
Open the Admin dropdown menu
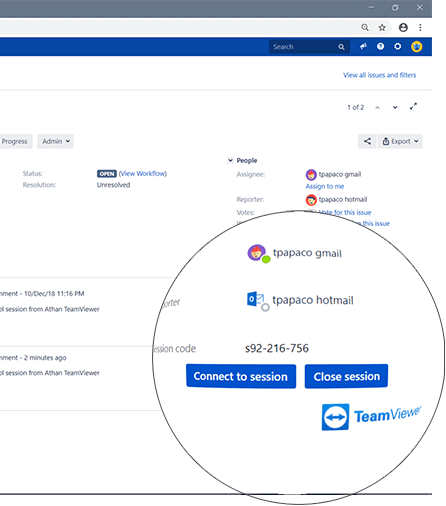point(55,141)
